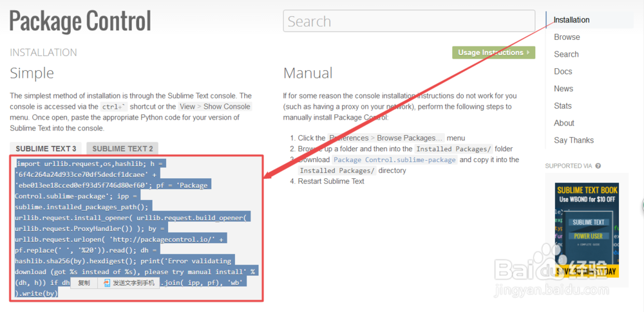Switch to the SUBLIME TEXT 2 tab
Screen dimensions: 644x312
pos(122,149)
